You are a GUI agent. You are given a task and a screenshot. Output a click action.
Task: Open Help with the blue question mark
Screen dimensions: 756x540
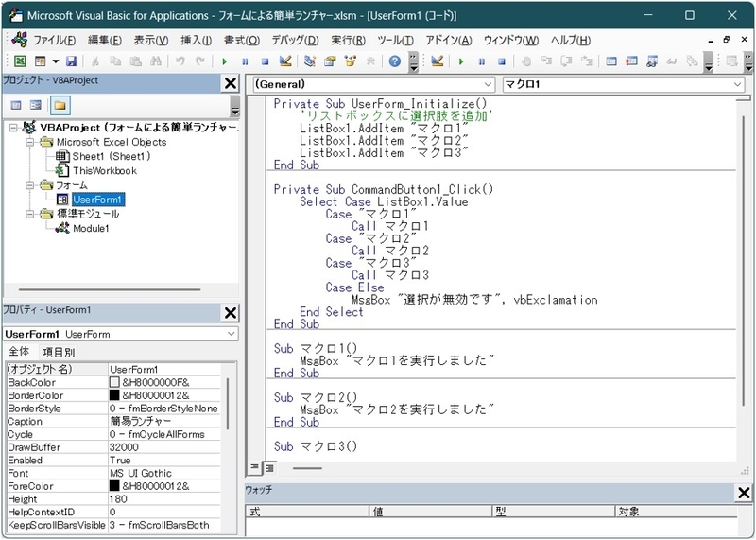click(395, 61)
